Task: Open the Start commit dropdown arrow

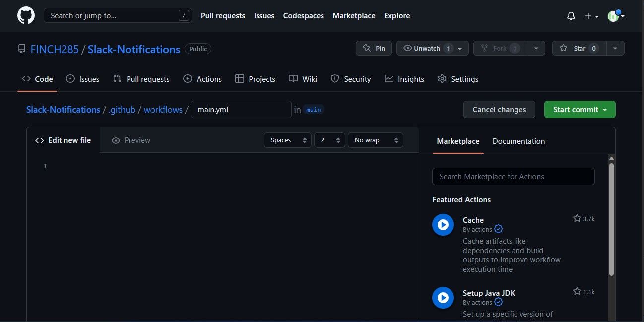Action: coord(605,109)
